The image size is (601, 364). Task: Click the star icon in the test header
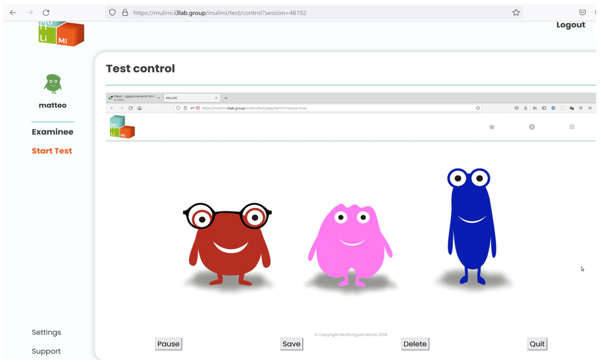point(492,127)
